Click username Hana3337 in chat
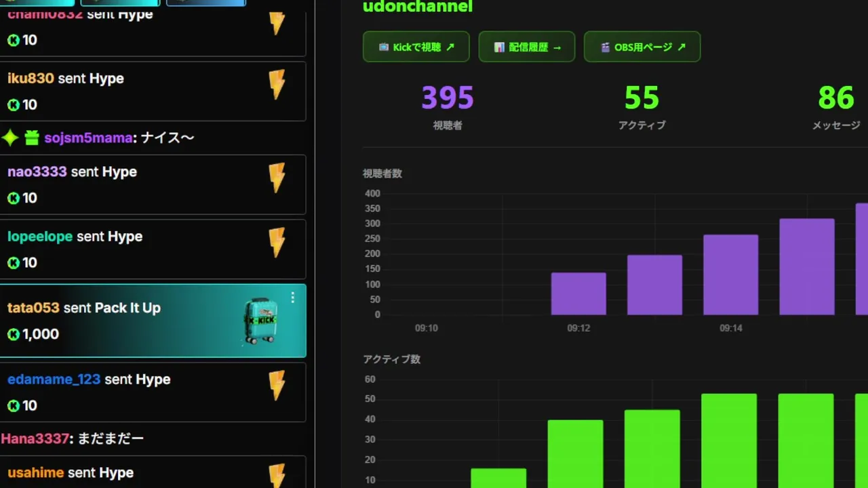 click(35, 439)
